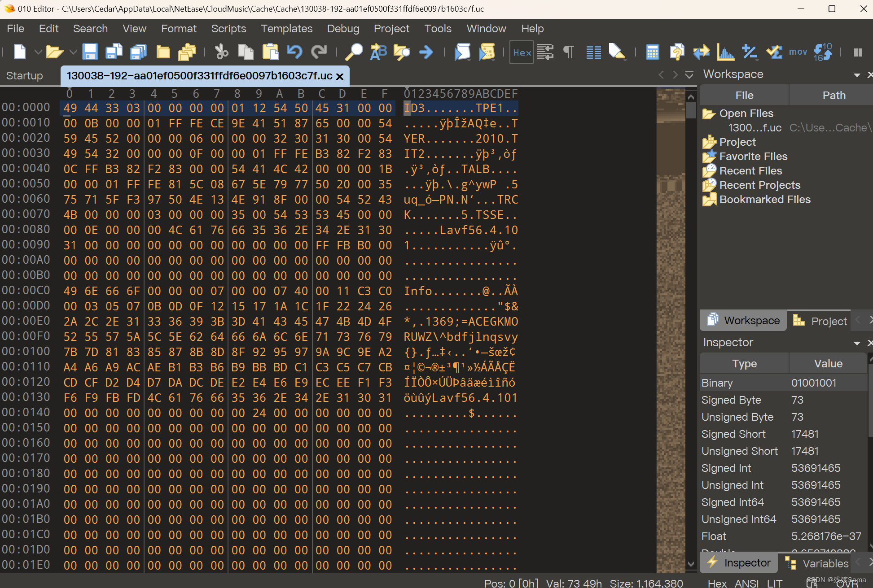Switch to the Variables tab

[x=817, y=563]
